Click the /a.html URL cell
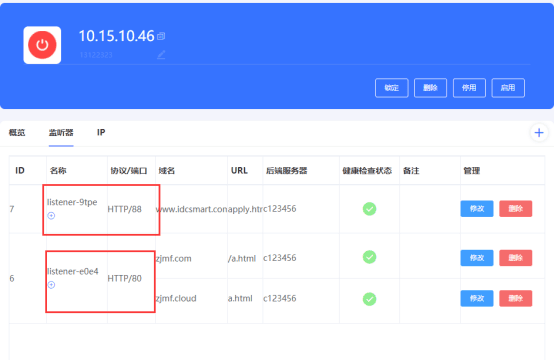The image size is (554, 361). 242,259
